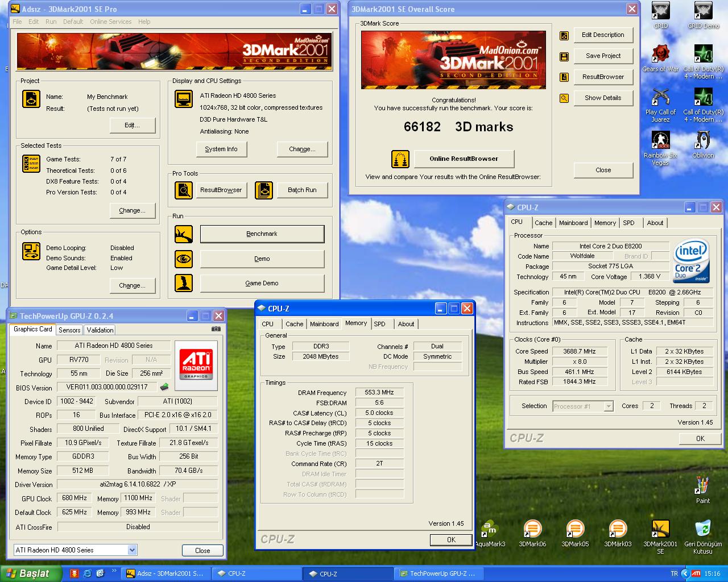Open the Oblivion desktop icon

tap(703, 145)
